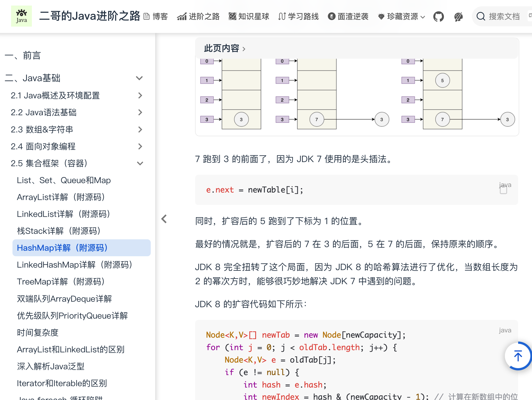Image resolution: width=532 pixels, height=400 pixels.
Task: Open the GitHub repository icon
Action: tap(439, 16)
